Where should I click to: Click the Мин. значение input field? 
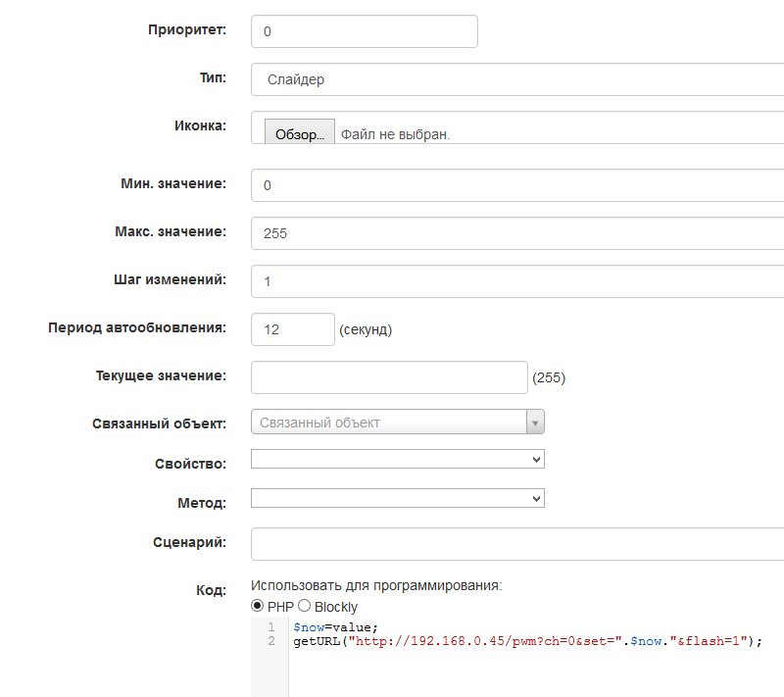tap(516, 185)
